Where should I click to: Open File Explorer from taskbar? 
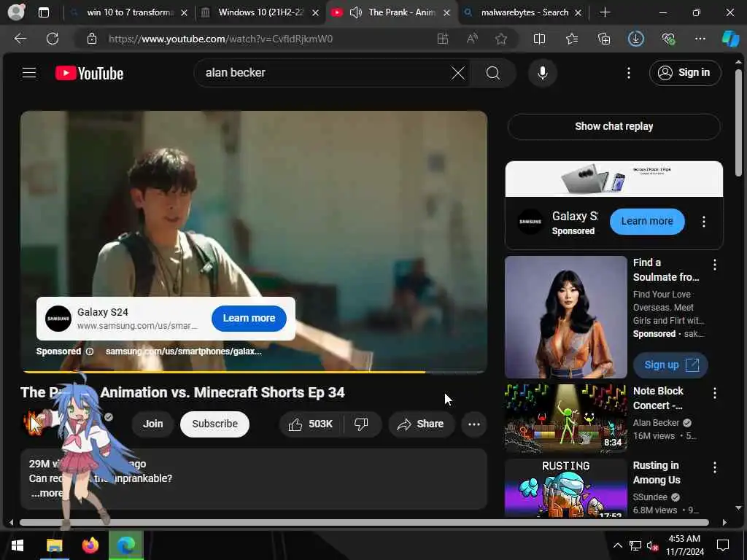click(x=54, y=545)
